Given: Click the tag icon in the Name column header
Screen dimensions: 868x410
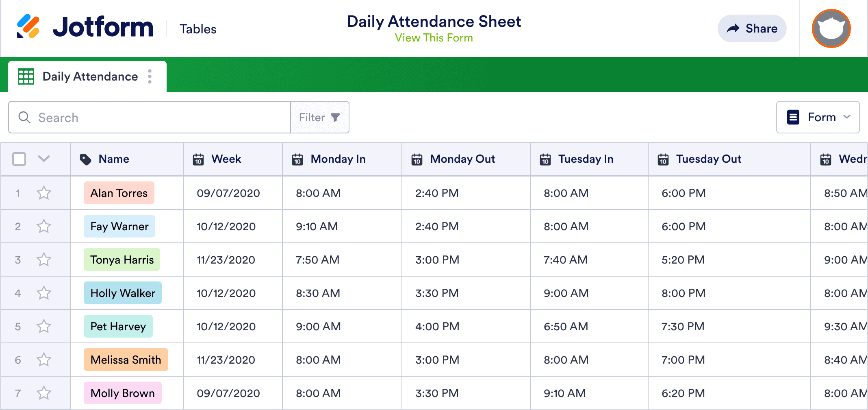Looking at the screenshot, I should pos(86,159).
